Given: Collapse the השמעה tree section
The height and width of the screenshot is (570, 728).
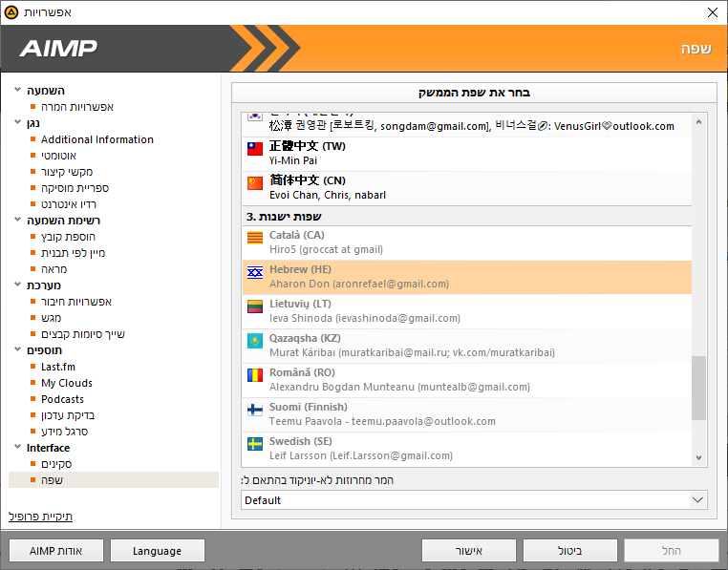Looking at the screenshot, I should point(17,89).
